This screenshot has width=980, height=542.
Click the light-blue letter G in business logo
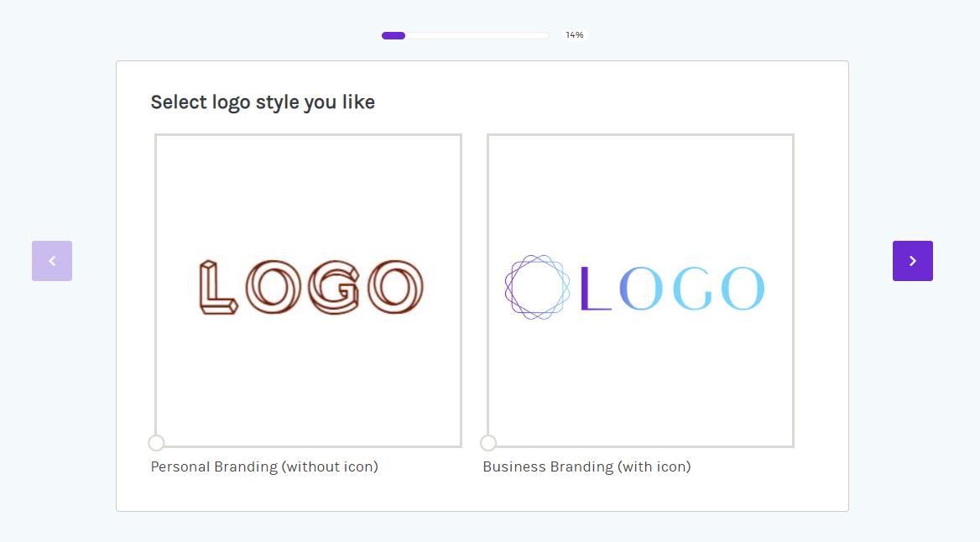692,289
